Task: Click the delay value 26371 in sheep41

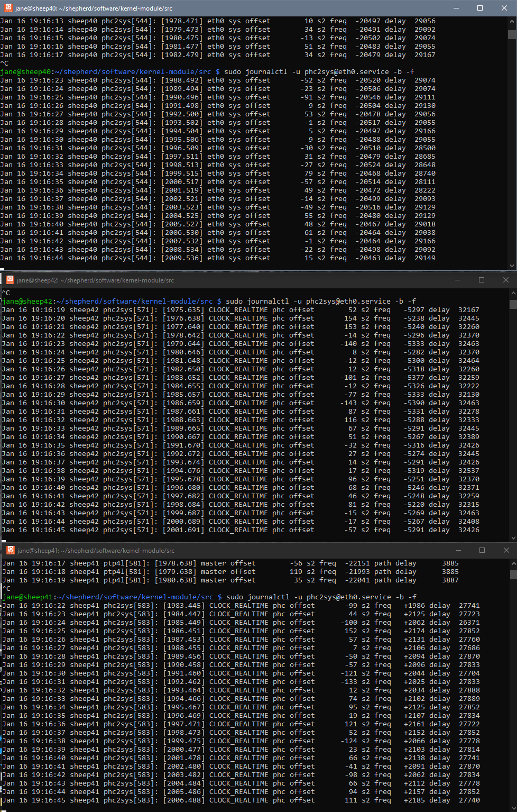Action: click(469, 623)
